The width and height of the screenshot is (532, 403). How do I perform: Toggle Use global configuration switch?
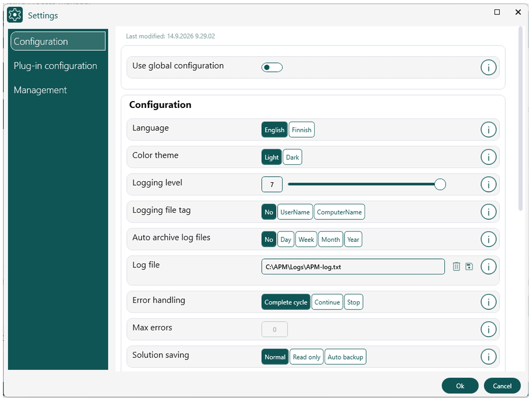[272, 67]
